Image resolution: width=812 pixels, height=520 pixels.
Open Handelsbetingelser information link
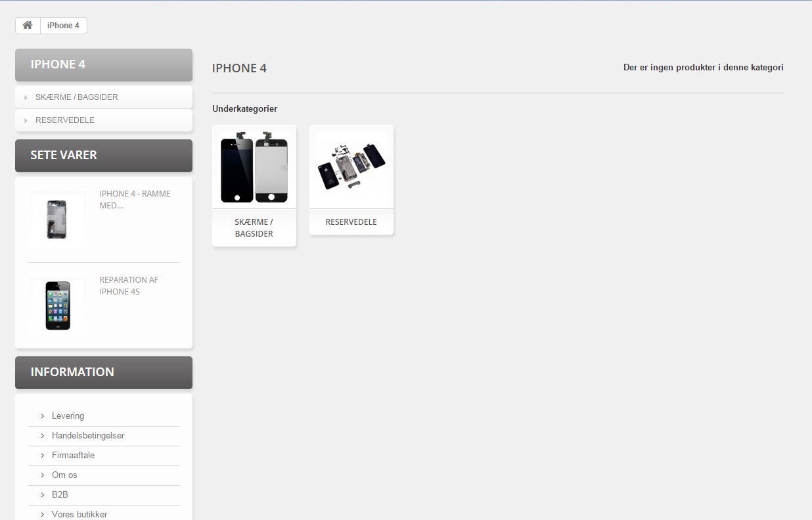pyautogui.click(x=88, y=435)
